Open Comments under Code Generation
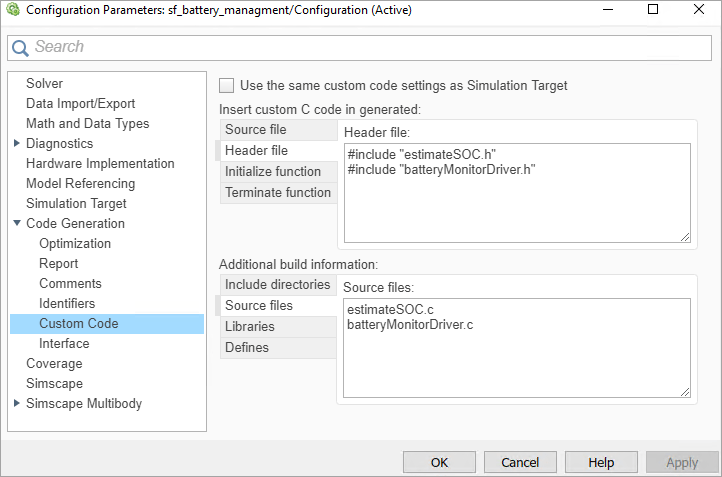 coord(70,284)
